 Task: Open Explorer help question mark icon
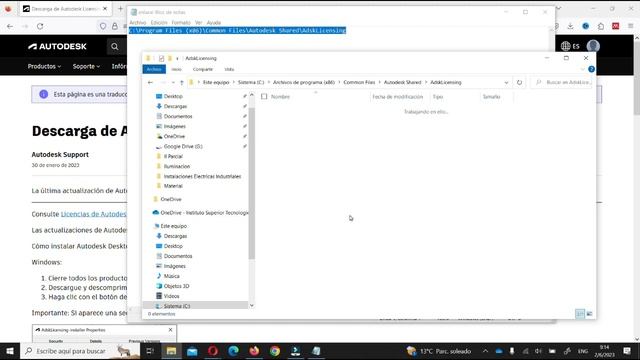click(591, 69)
